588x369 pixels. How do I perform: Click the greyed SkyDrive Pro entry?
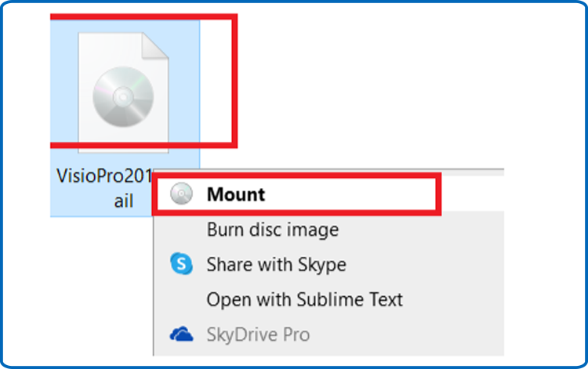258,335
